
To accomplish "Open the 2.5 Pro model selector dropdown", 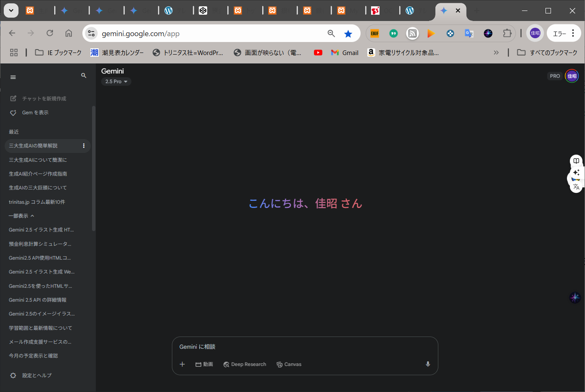I will 116,82.
